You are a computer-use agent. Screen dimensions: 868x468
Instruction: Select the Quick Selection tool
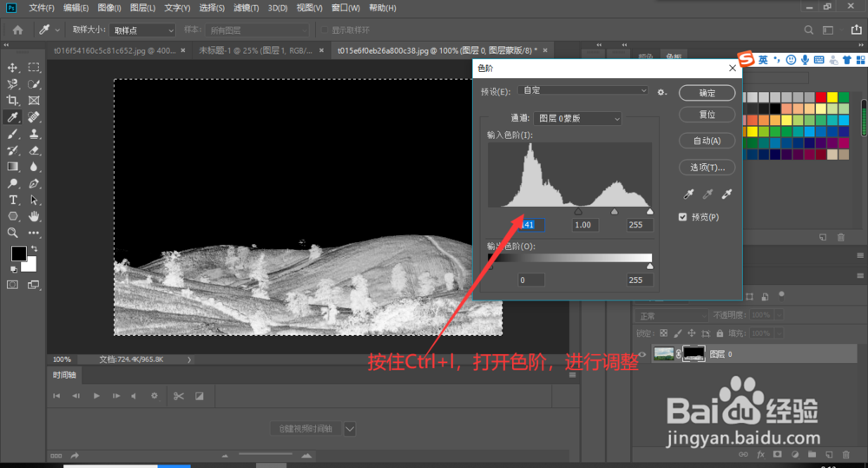(34, 84)
